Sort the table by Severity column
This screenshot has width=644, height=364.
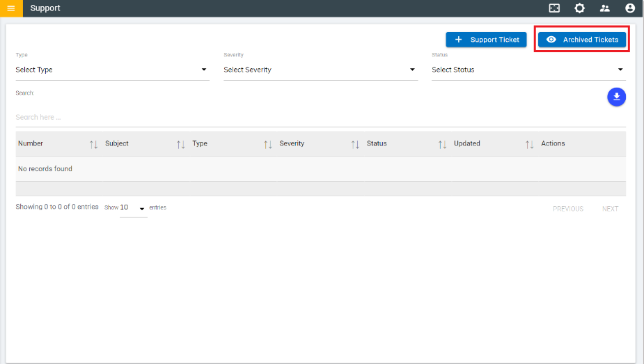click(x=355, y=144)
